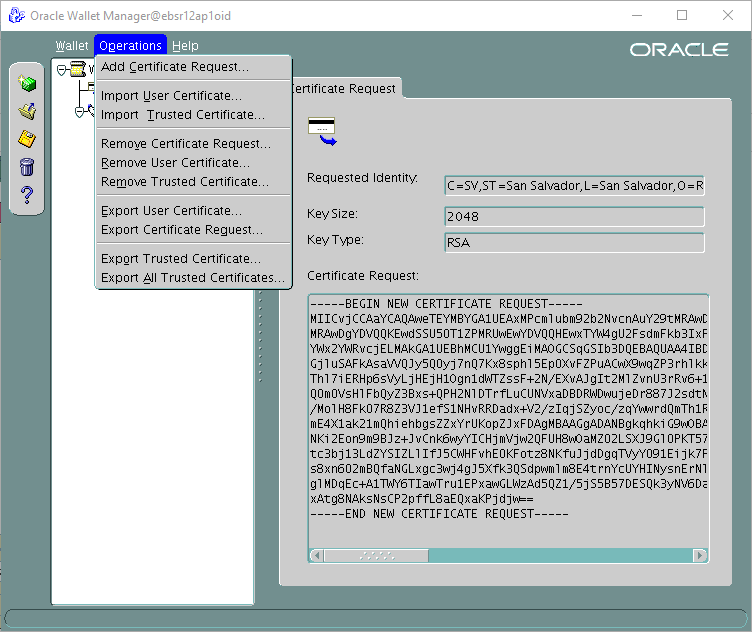Click the Key Type field showing RSA

(575, 243)
